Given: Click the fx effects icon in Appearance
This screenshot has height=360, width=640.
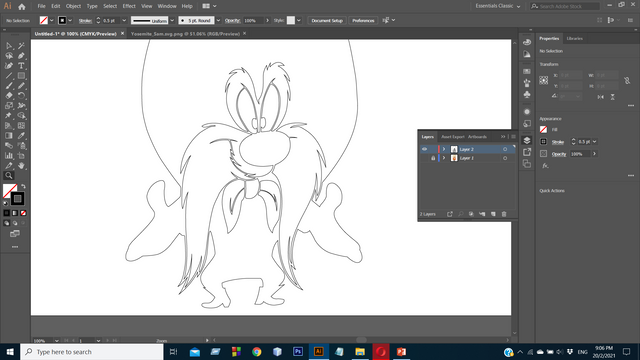Looking at the screenshot, I should pyautogui.click(x=545, y=166).
